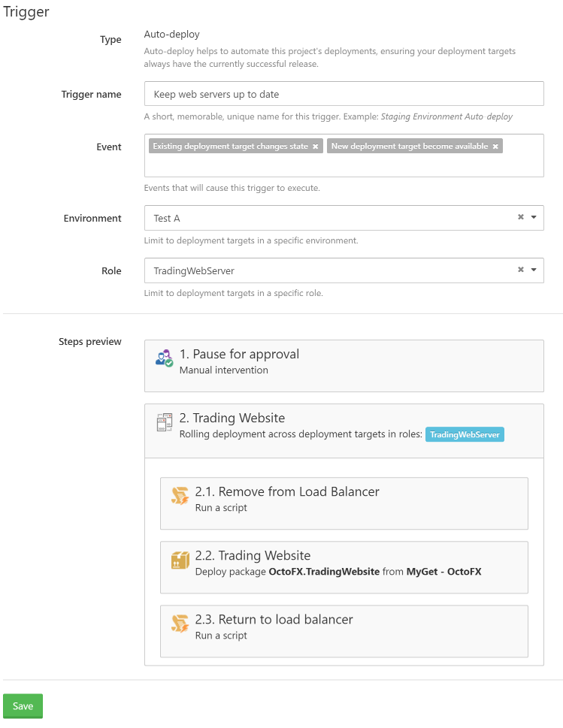Open the Environment dropdown

click(534, 217)
